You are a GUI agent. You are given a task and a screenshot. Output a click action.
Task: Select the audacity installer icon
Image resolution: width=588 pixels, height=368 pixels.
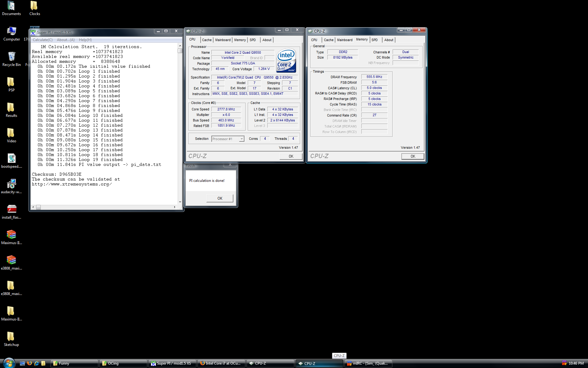[11, 186]
